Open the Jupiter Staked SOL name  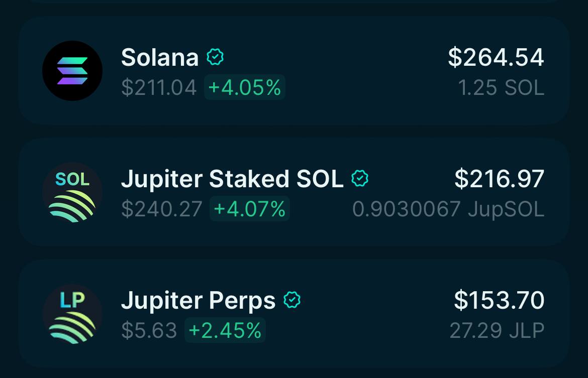coord(232,179)
